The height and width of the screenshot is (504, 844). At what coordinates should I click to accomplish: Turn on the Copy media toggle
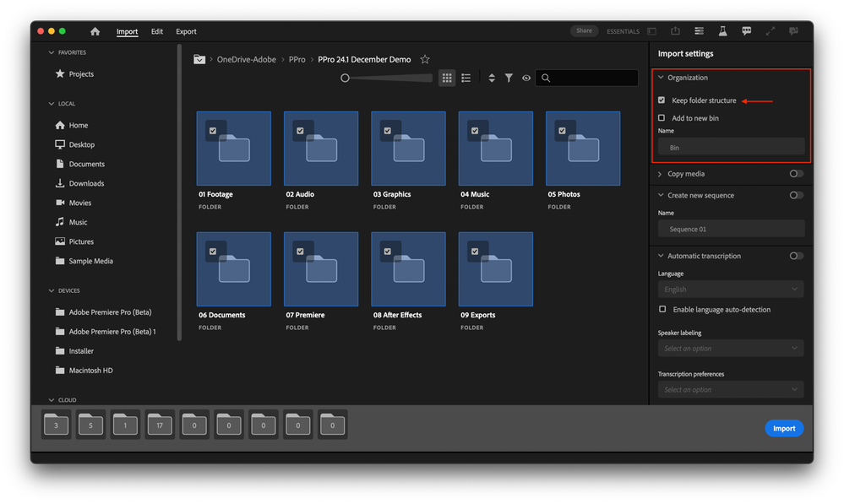click(796, 174)
